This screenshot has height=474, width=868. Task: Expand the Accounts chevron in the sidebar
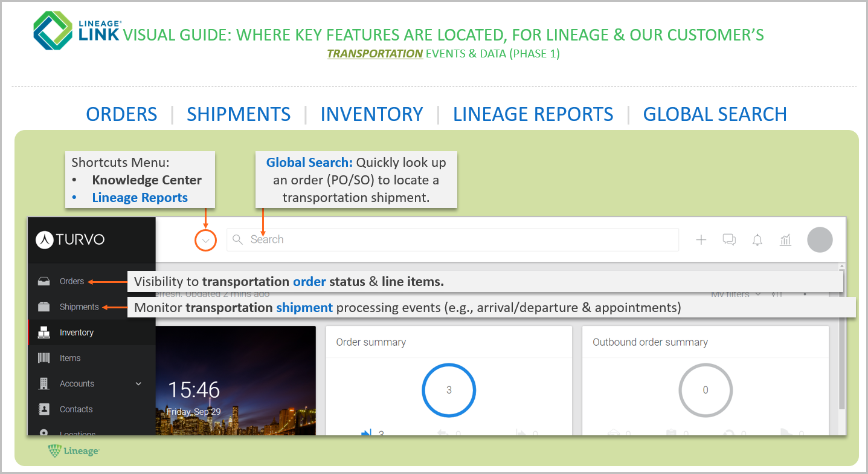coord(138,384)
